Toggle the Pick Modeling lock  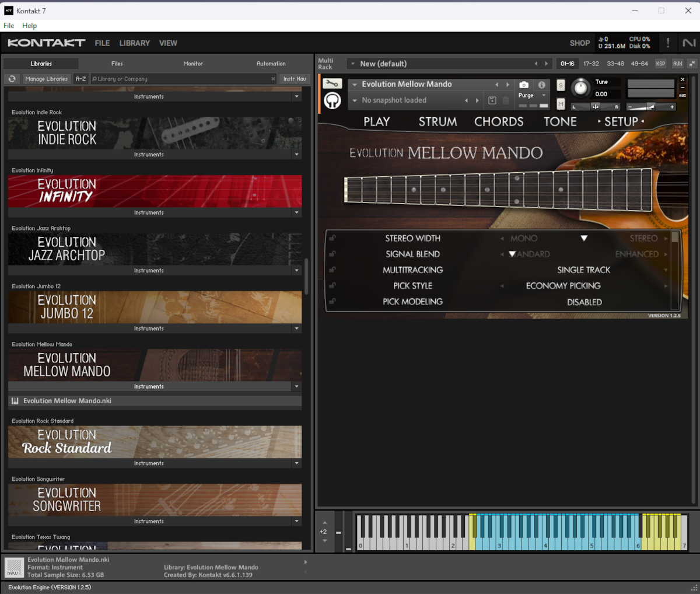point(332,301)
